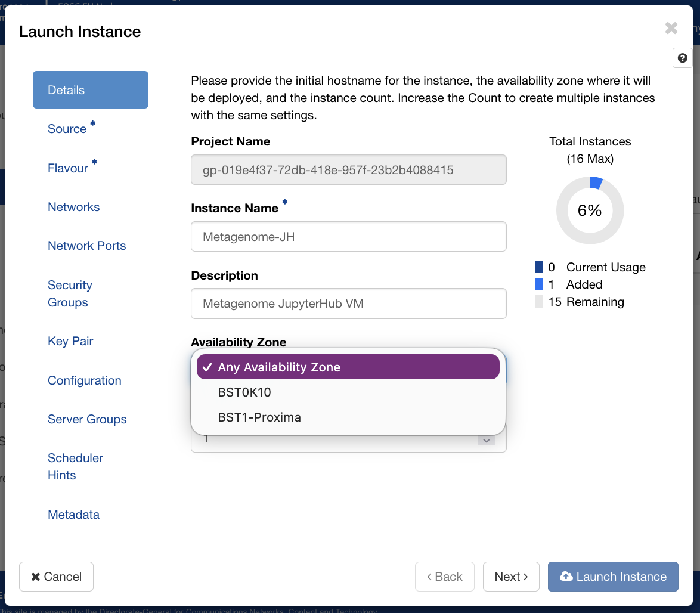The width and height of the screenshot is (700, 613).
Task: Click the Cancel button
Action: (56, 577)
